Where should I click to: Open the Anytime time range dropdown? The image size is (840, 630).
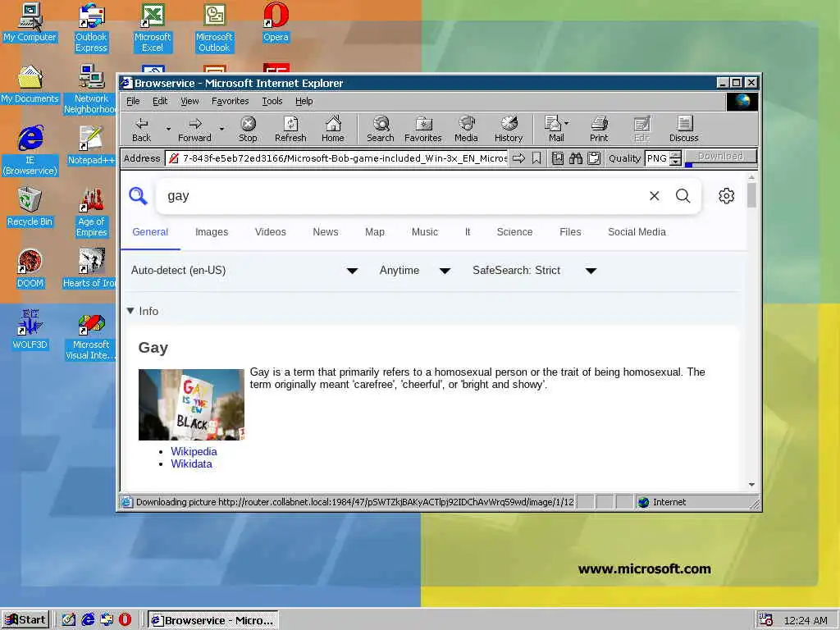coord(414,271)
